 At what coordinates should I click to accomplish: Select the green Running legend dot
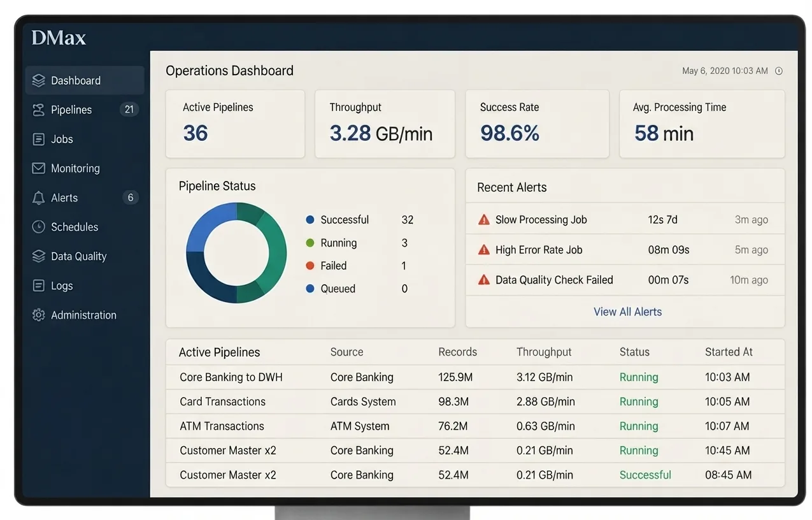click(310, 243)
